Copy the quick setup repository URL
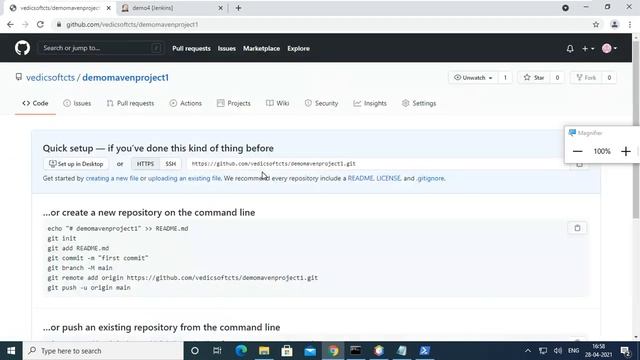The height and width of the screenshot is (360, 640). pyautogui.click(x=579, y=164)
